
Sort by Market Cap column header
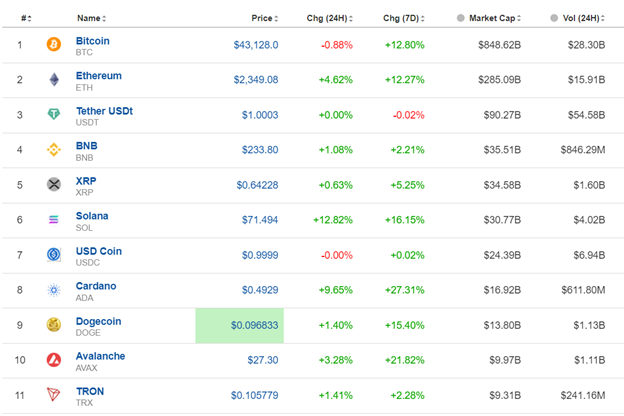point(495,18)
